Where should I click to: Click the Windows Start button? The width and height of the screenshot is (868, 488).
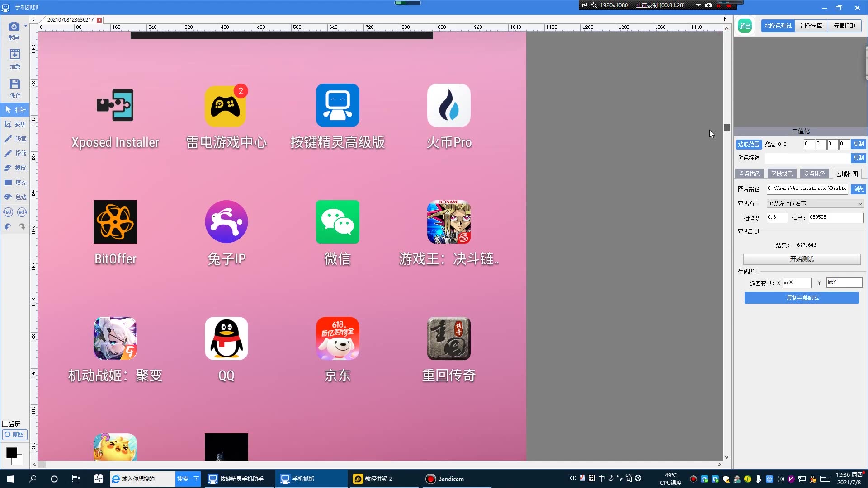pos(11,479)
